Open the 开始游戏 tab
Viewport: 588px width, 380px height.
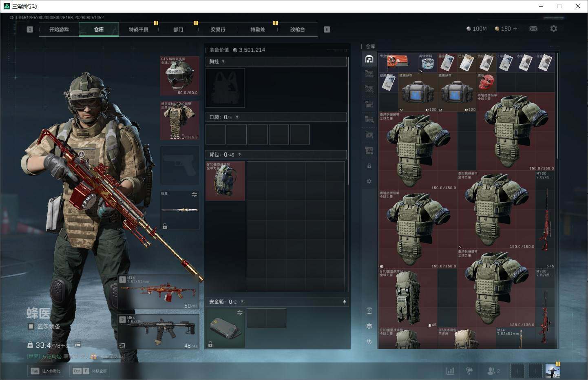click(x=59, y=29)
